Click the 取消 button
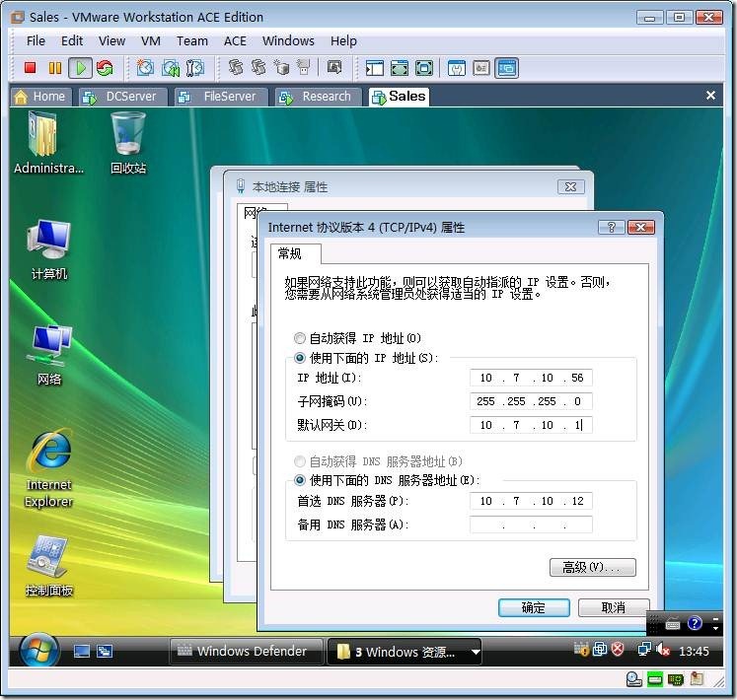Image resolution: width=737 pixels, height=700 pixels. (614, 608)
